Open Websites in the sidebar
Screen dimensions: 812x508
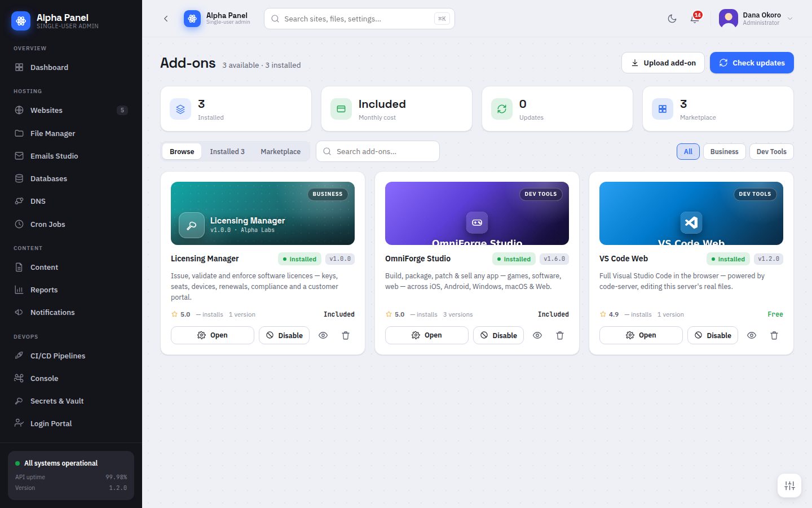(71, 110)
